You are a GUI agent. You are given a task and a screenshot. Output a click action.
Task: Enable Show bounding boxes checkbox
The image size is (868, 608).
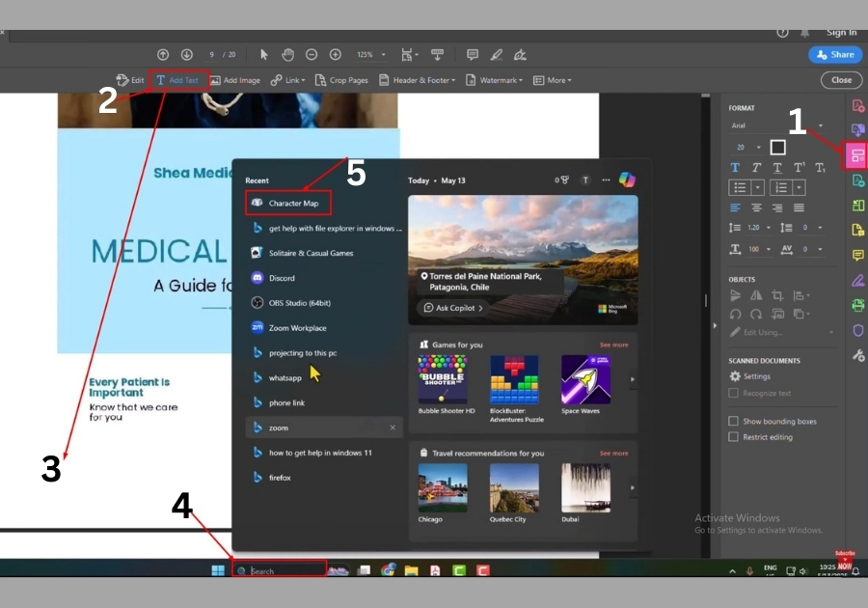click(734, 421)
